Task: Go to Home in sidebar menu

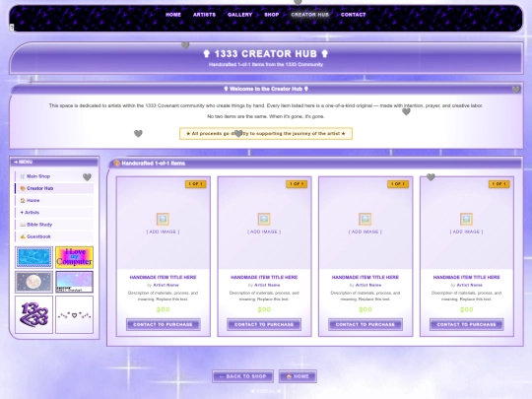Action: click(x=54, y=201)
